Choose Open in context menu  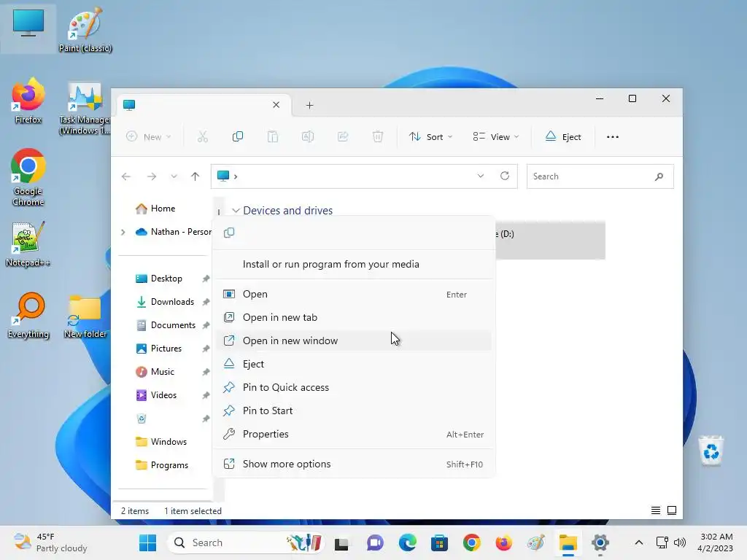[354, 295]
